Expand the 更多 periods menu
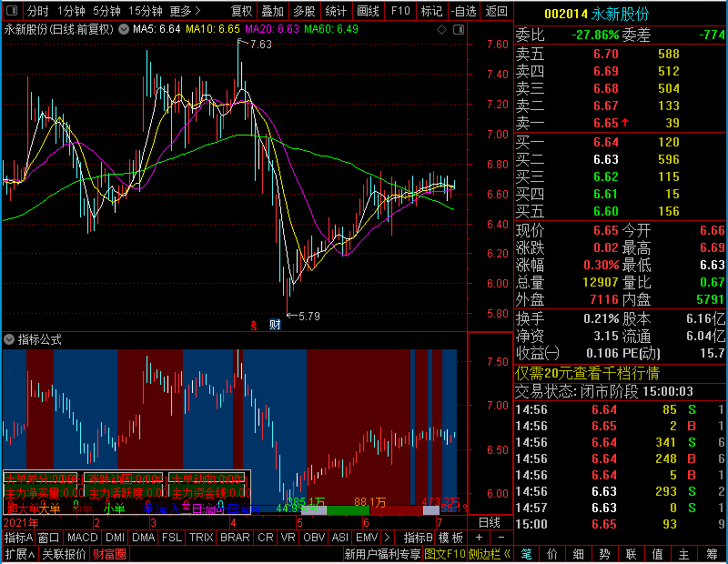The height and width of the screenshot is (564, 728). 185,11
